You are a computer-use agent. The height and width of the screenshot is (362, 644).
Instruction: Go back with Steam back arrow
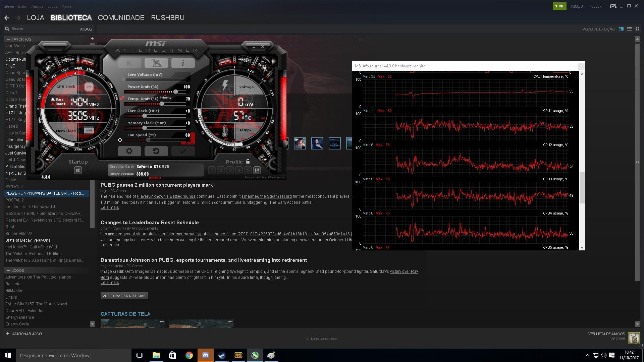[7, 18]
